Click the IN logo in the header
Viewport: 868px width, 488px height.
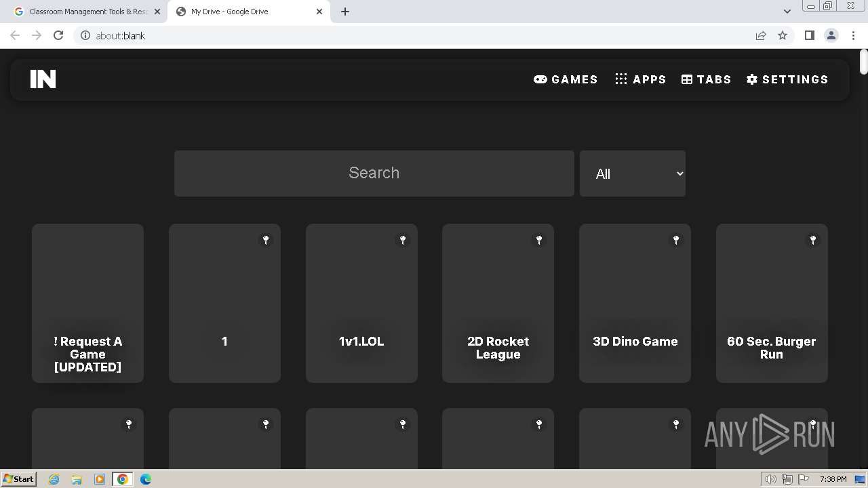[43, 79]
